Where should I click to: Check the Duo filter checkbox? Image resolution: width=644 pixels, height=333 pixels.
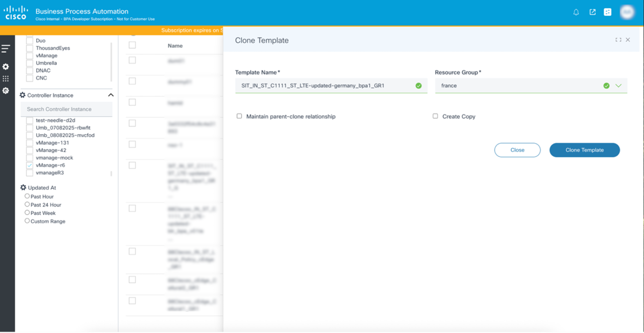click(30, 41)
